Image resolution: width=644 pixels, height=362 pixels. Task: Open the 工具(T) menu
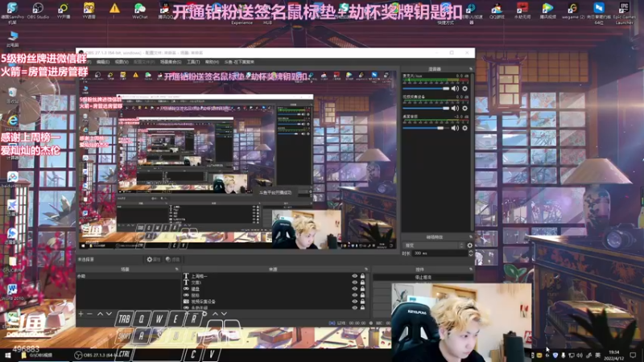[x=193, y=62]
